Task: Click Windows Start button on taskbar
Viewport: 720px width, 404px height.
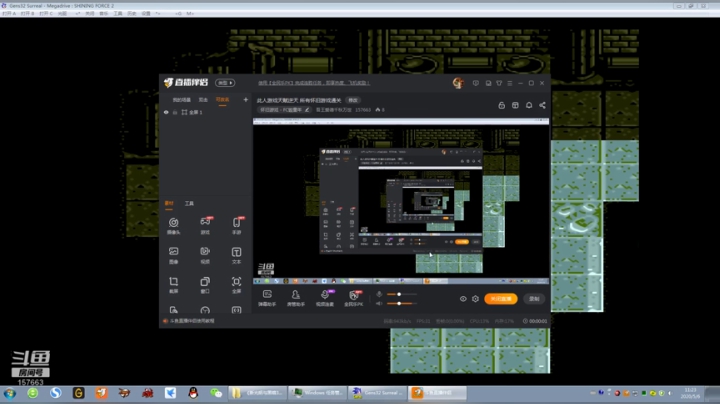Action: tap(10, 393)
